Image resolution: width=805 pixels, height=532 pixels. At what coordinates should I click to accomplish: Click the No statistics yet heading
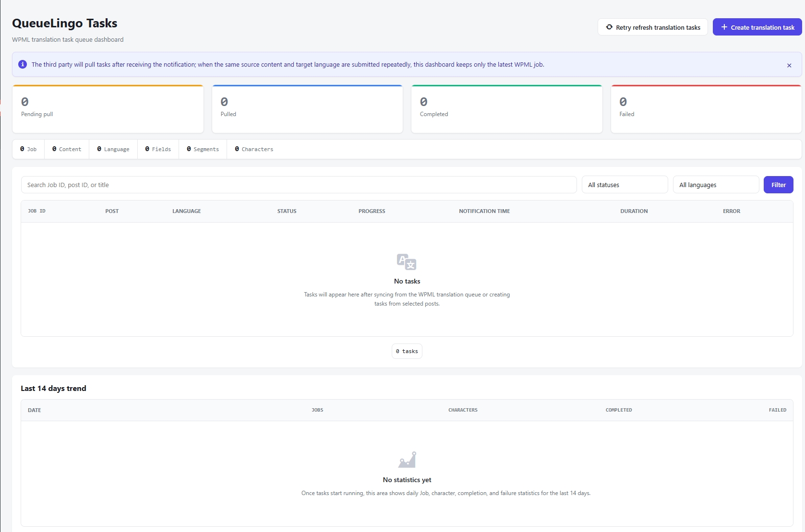pyautogui.click(x=407, y=480)
